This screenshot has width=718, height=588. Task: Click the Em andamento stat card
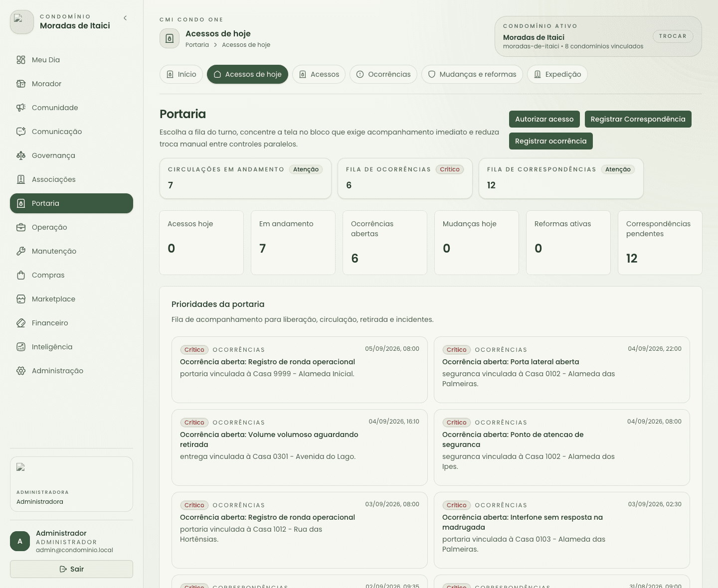click(293, 243)
